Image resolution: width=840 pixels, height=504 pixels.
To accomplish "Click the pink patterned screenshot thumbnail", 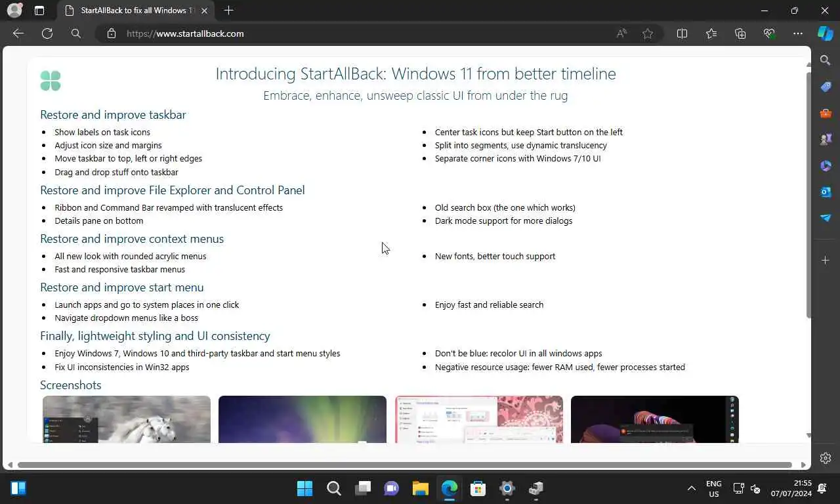I will point(479,419).
